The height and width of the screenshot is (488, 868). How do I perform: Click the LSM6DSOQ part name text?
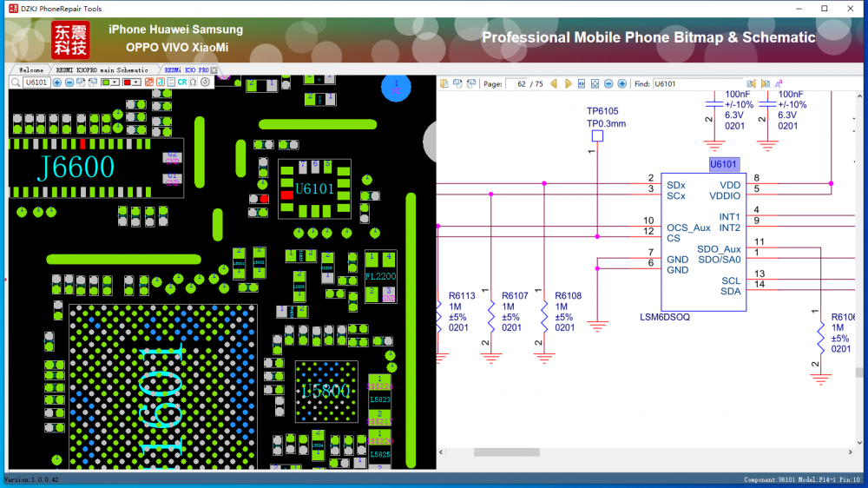pos(665,318)
